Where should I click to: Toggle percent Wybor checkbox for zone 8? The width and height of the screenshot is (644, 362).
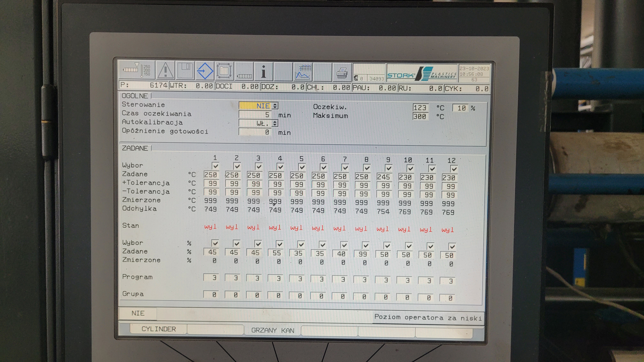[x=365, y=245]
